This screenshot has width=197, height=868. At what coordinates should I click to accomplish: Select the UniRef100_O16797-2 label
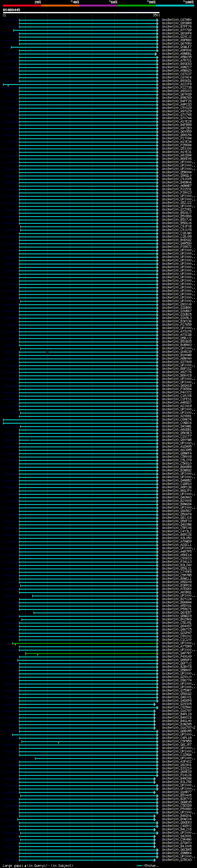coord(179,728)
